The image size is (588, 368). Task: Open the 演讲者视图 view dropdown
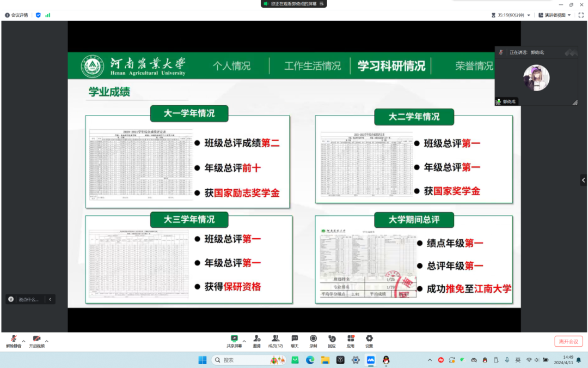point(555,15)
